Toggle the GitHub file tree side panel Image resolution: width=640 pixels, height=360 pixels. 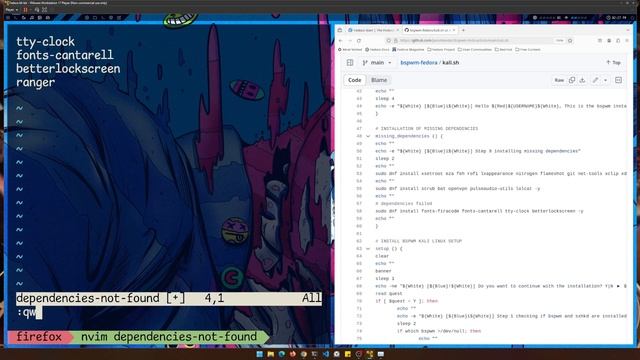click(x=350, y=62)
